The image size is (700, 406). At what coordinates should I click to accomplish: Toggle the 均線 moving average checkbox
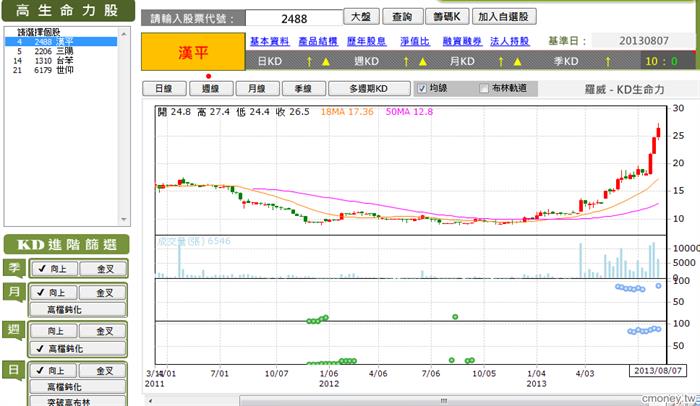coord(422,88)
